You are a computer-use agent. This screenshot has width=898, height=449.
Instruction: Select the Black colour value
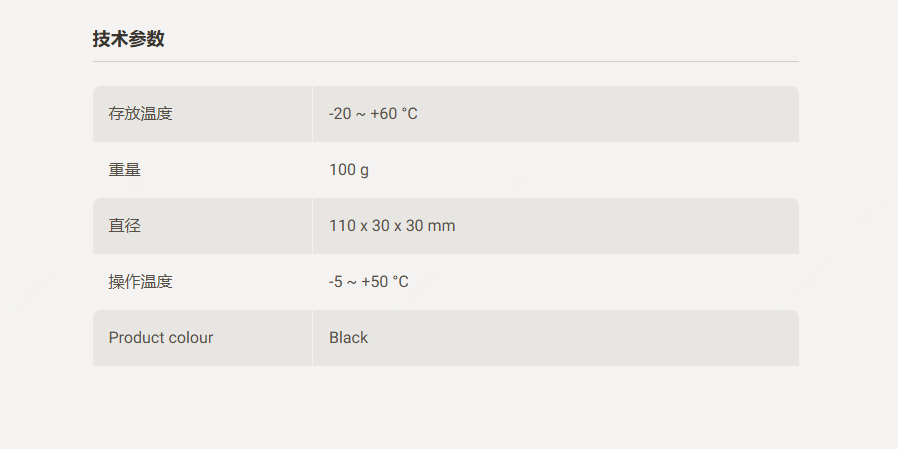[349, 338]
